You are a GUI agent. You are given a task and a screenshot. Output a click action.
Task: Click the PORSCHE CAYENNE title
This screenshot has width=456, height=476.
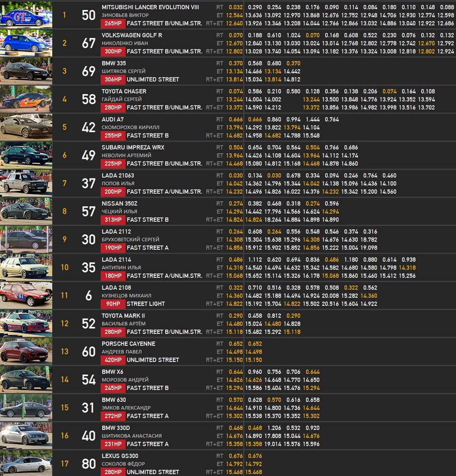click(x=128, y=343)
